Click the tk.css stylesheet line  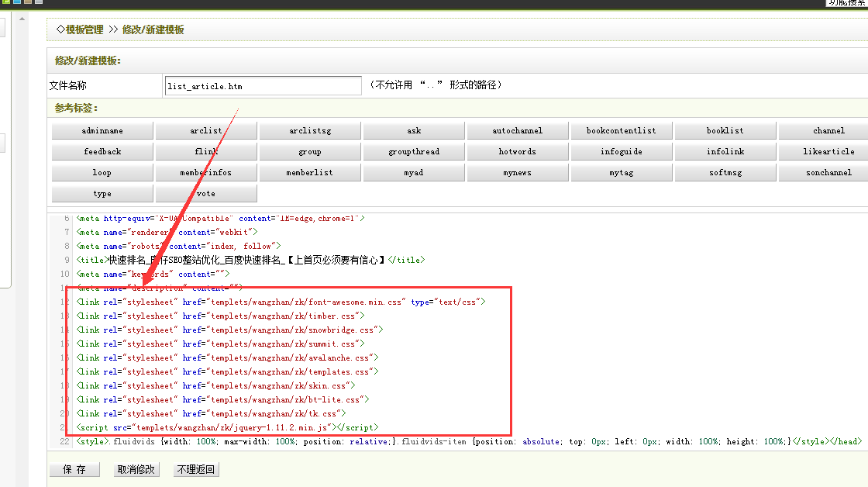(212, 414)
